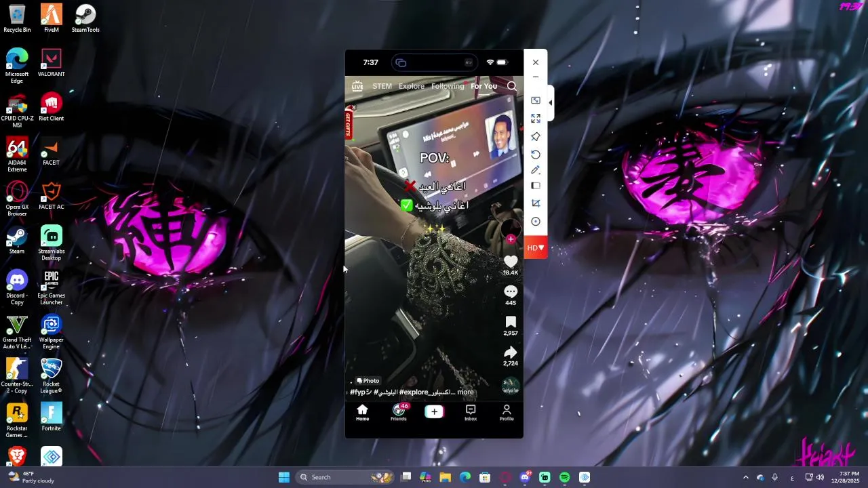This screenshot has height=488, width=868.
Task: Open weather widget showing 46°F
Action: (31, 477)
